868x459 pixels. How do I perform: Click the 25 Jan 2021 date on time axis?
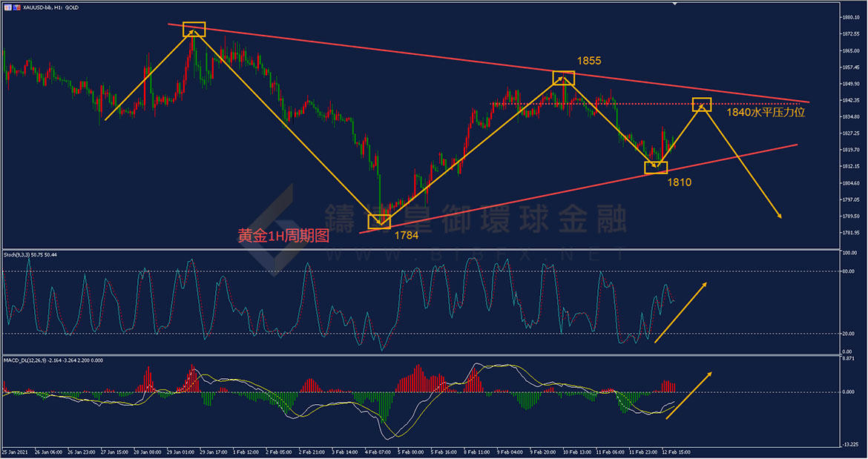[x=15, y=451]
